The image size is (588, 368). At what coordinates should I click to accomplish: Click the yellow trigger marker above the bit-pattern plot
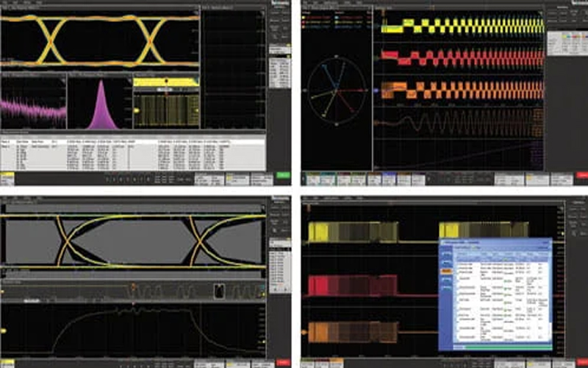(x=168, y=79)
